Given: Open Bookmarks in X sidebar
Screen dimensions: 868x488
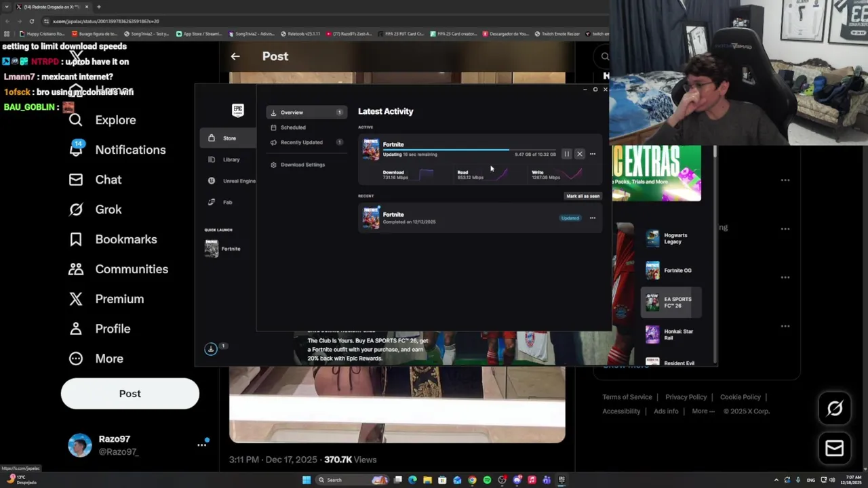Looking at the screenshot, I should (113, 239).
